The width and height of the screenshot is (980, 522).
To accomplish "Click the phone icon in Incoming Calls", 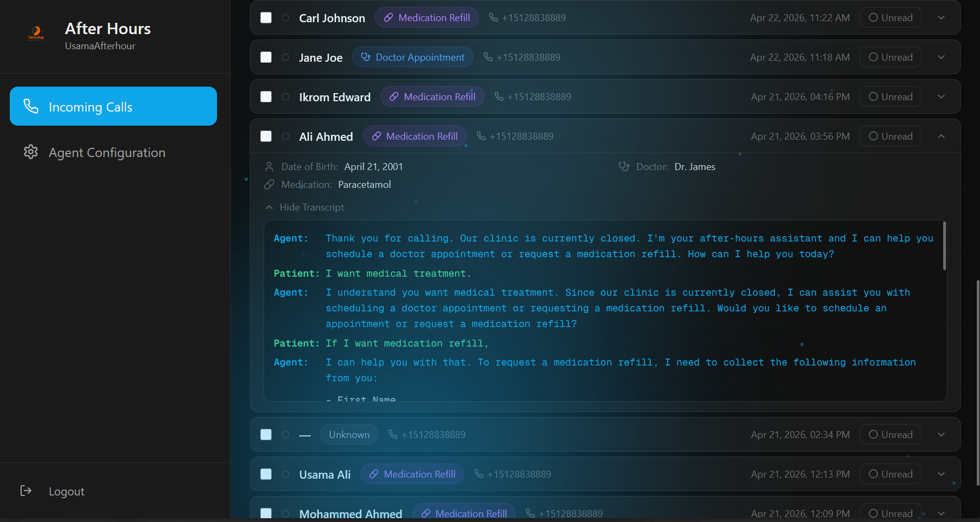I will pyautogui.click(x=31, y=106).
